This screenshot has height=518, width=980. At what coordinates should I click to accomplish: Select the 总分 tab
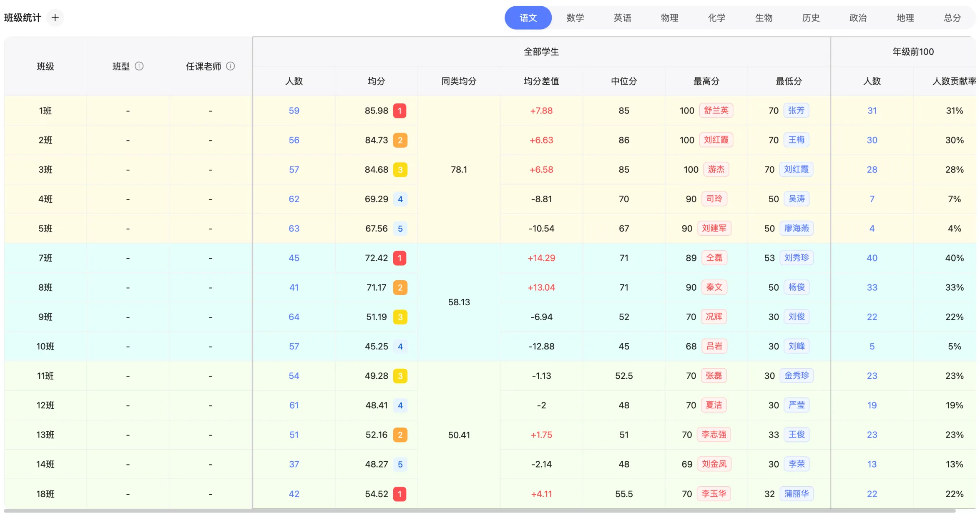click(952, 18)
